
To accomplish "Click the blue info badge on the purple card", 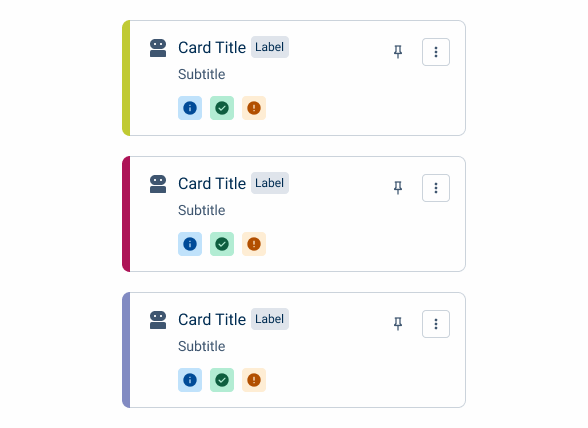I will point(190,380).
